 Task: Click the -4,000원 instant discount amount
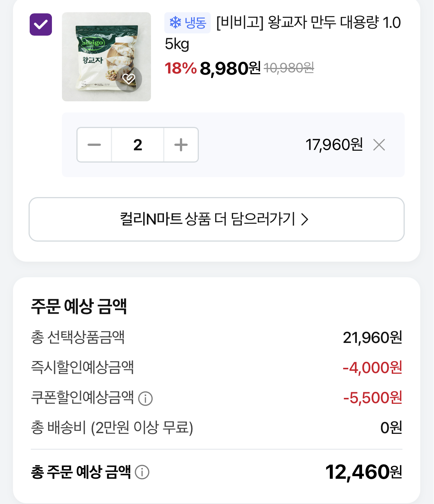pyautogui.click(x=372, y=368)
